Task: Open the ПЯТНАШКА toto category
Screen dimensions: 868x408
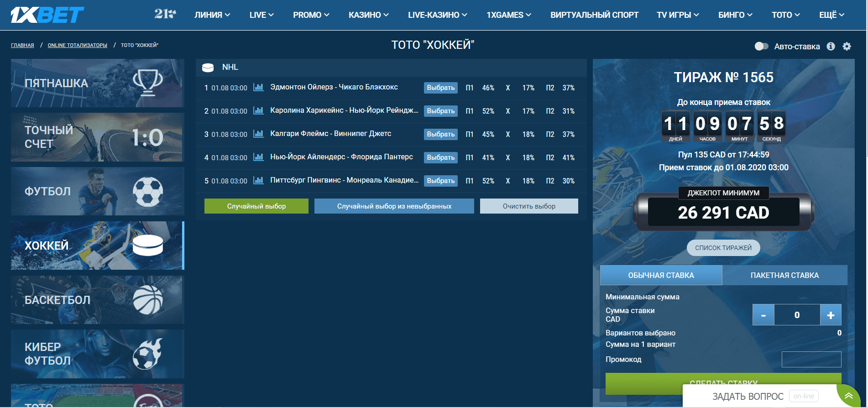Action: point(98,83)
